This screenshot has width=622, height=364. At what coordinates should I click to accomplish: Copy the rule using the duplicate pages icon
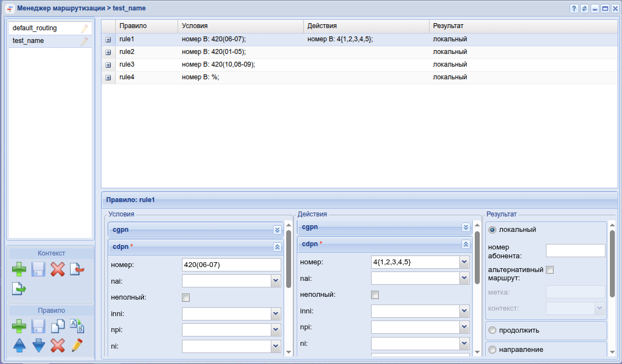57,327
